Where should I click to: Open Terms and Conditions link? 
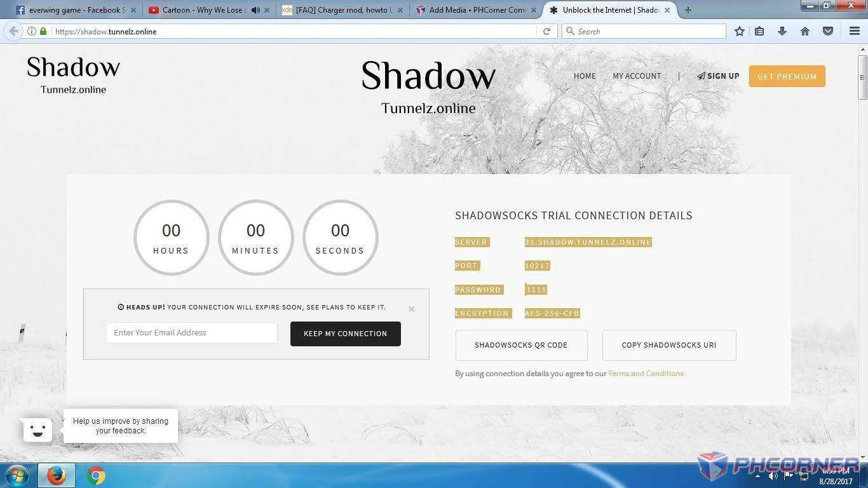[646, 374]
